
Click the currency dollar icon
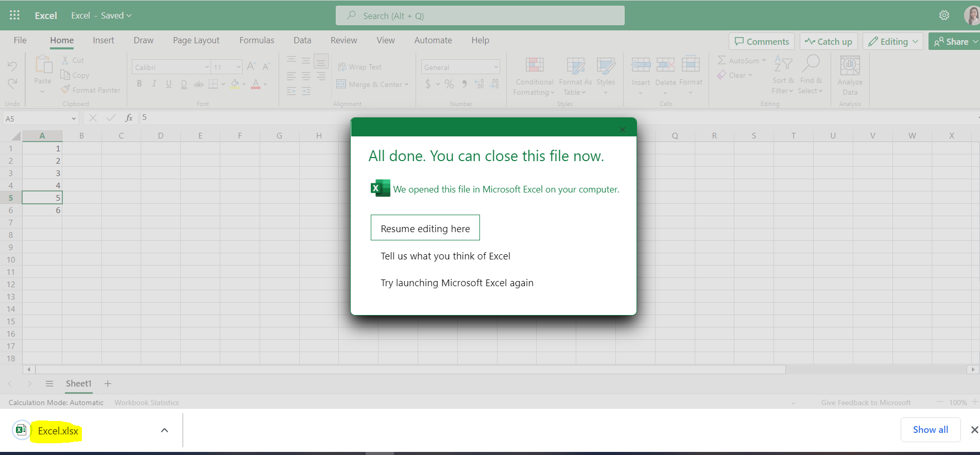[x=428, y=84]
